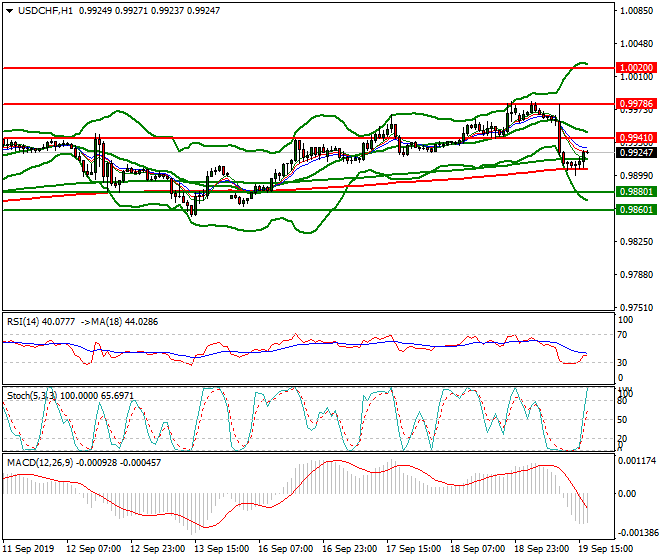The height and width of the screenshot is (560, 660).
Task: Open the USDCHF chart menu triangle
Action: 10,11
